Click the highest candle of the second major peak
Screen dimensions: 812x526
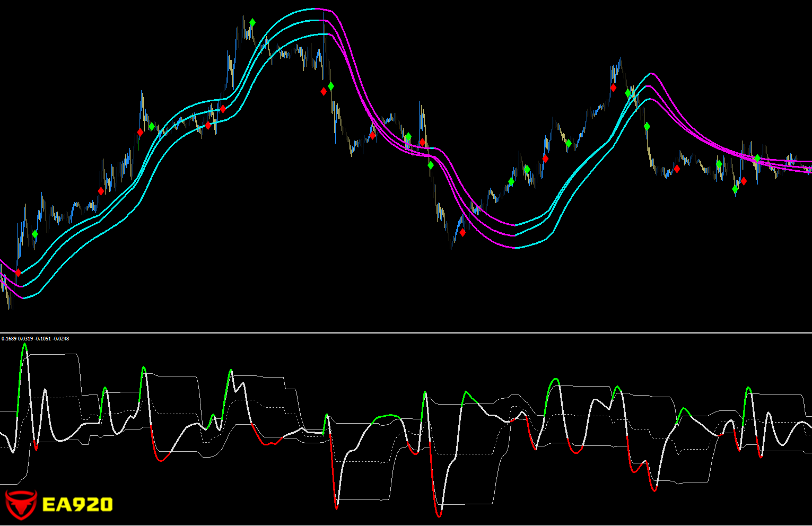(x=621, y=58)
